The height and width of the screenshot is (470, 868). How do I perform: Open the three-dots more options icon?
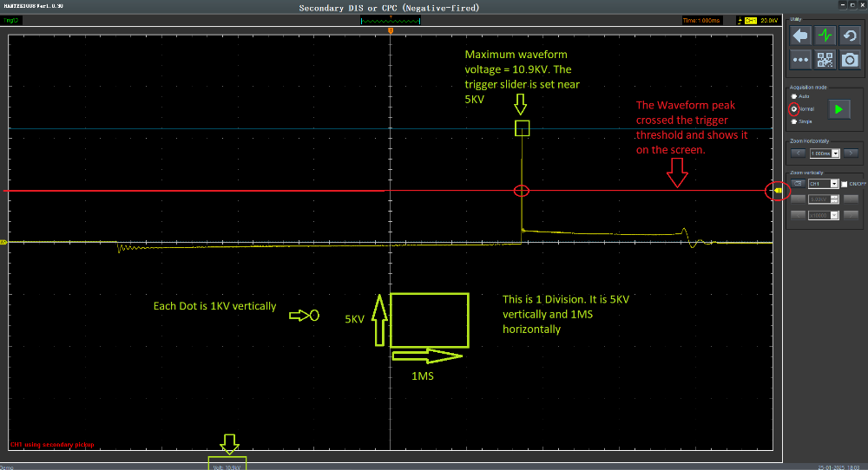coord(800,60)
